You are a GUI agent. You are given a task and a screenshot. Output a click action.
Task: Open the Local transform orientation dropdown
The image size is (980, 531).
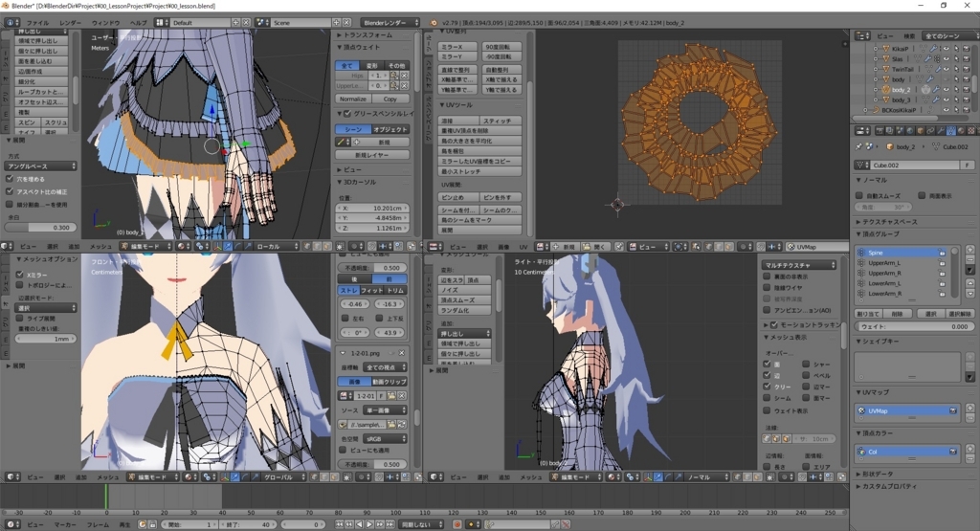tap(275, 246)
